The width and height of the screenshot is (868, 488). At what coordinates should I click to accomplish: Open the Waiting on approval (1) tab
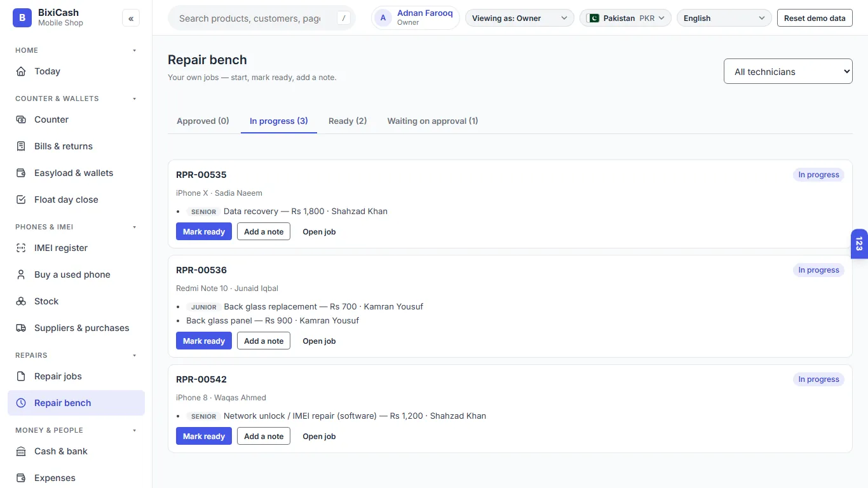coord(433,121)
